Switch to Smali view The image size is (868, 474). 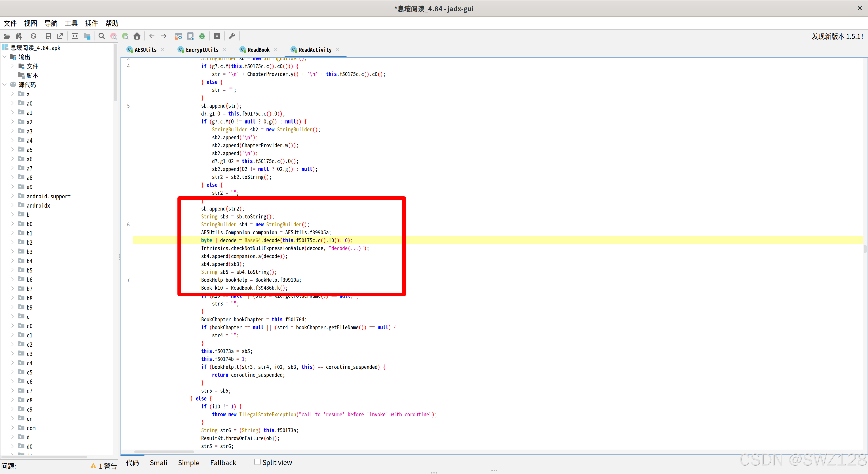(x=158, y=462)
